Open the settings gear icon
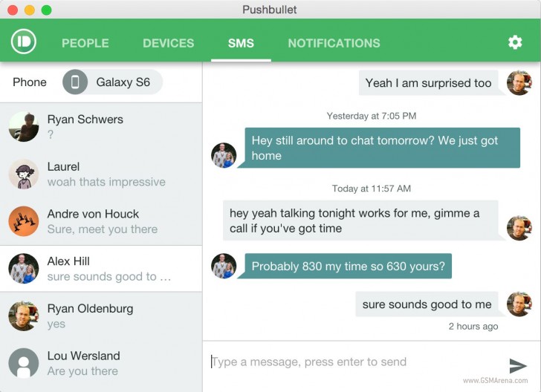541x392 pixels. (515, 43)
